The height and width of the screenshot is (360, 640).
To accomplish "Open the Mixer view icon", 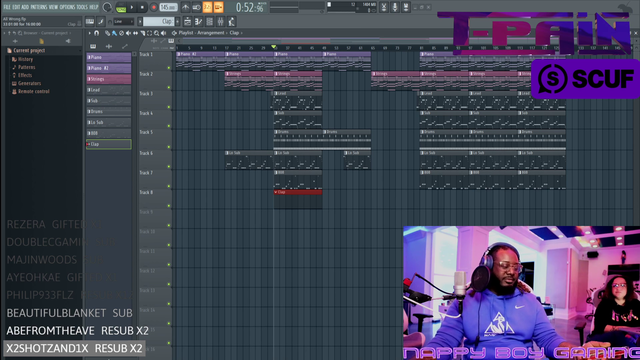I will 220,22.
